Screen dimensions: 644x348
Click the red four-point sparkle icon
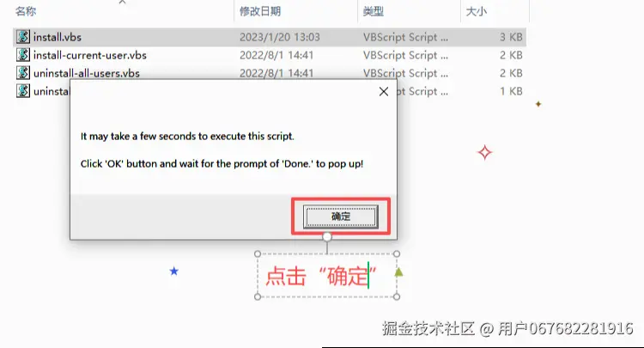pyautogui.click(x=484, y=152)
